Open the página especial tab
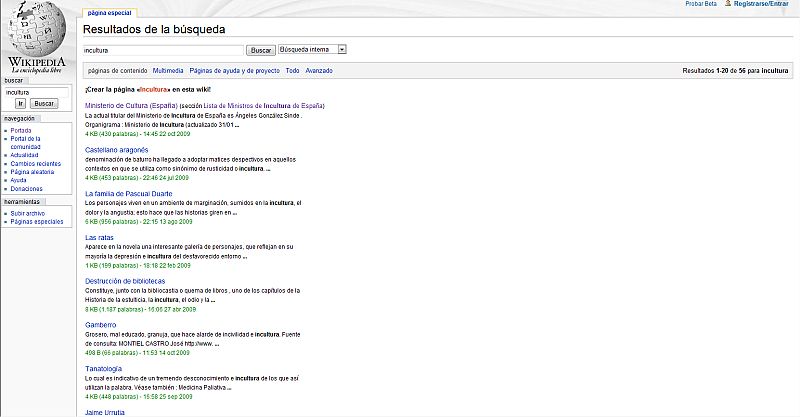The height and width of the screenshot is (417, 800). coord(109,13)
